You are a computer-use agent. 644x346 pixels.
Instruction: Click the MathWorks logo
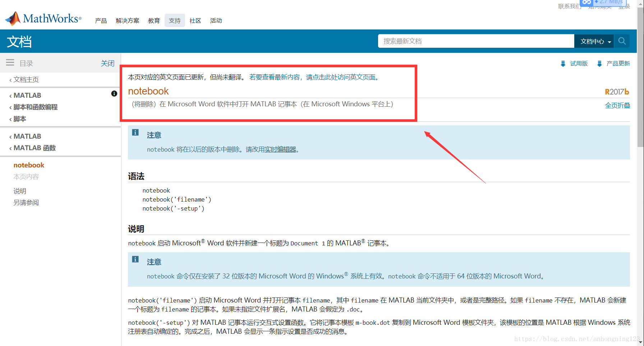(43, 19)
